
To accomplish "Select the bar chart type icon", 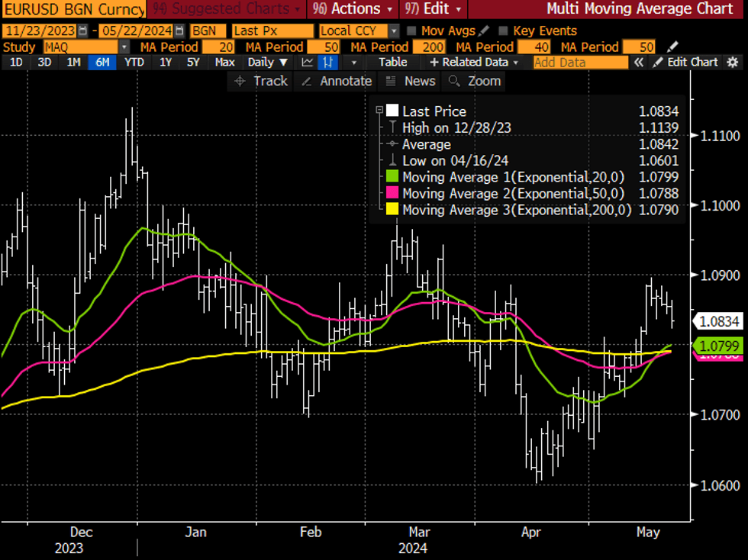I will pyautogui.click(x=328, y=62).
